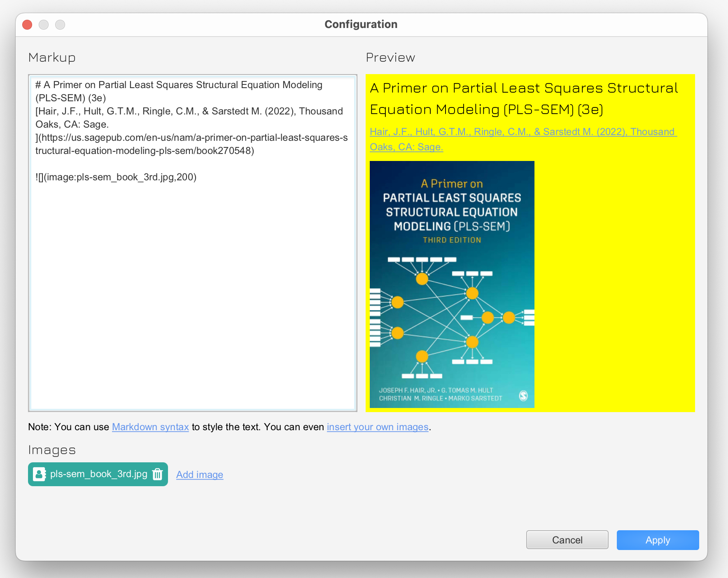Click the Cancel button

pos(567,540)
